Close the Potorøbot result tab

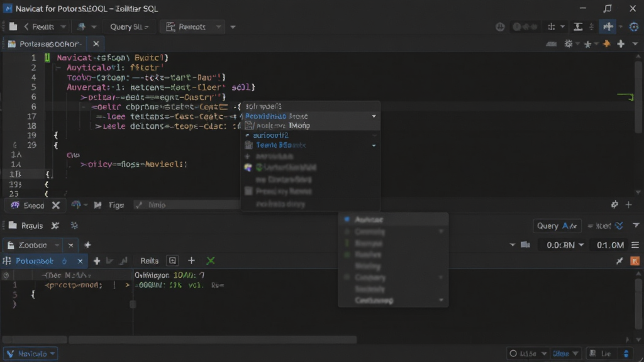[x=80, y=261]
